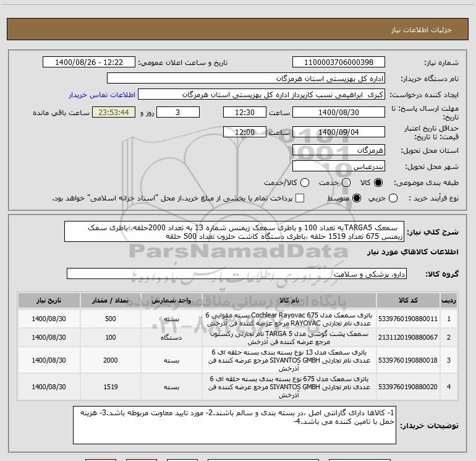The width and height of the screenshot is (476, 461).
Task: Select the کالا/خدمت radio button
Action: point(305,183)
